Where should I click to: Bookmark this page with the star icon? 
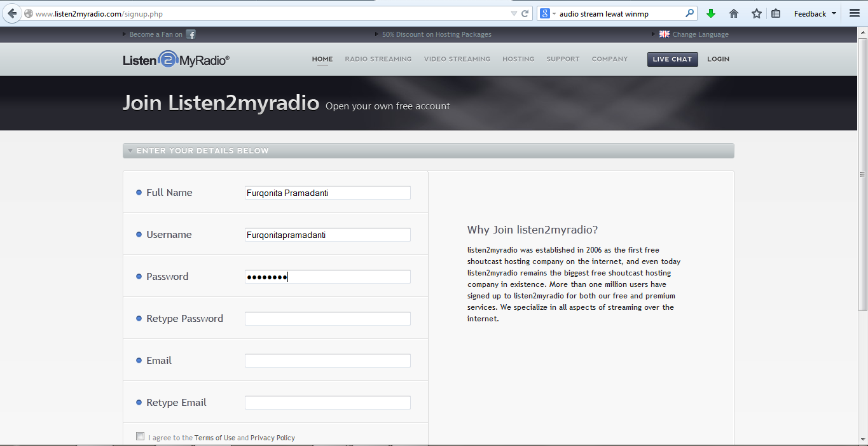pyautogui.click(x=756, y=13)
